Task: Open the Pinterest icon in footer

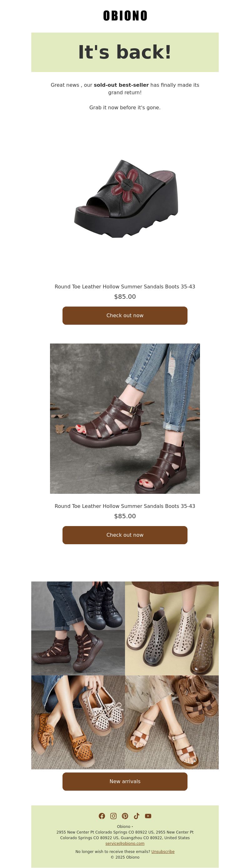Action: (125, 816)
